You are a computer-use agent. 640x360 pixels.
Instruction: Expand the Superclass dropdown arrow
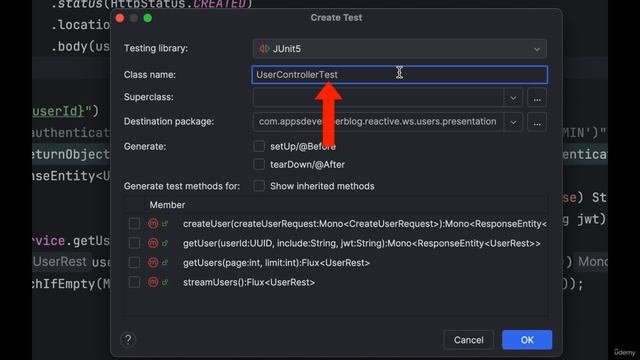coord(513,98)
